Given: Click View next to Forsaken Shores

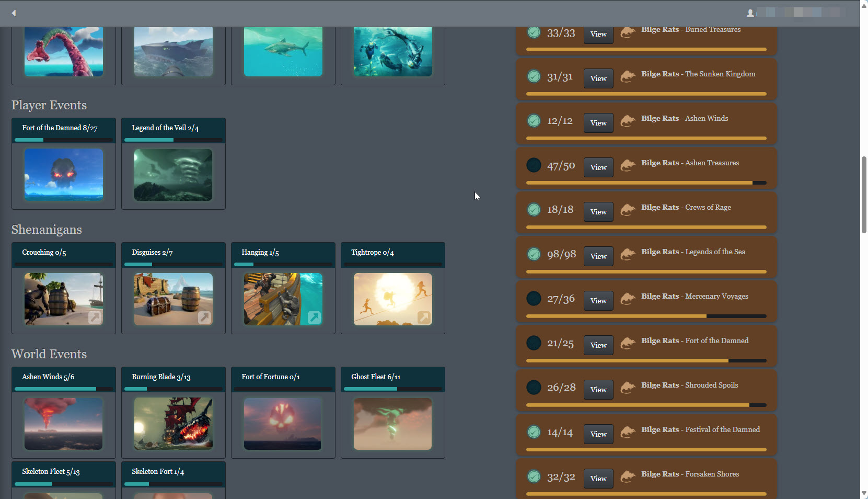Looking at the screenshot, I should coord(598,479).
